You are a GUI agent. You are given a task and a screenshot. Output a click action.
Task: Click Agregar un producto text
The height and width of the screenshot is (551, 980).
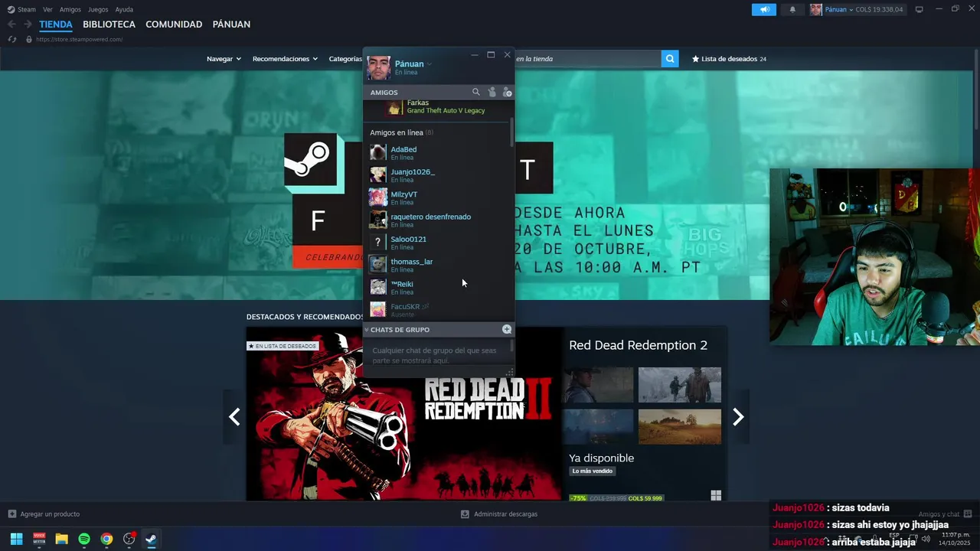(x=50, y=514)
